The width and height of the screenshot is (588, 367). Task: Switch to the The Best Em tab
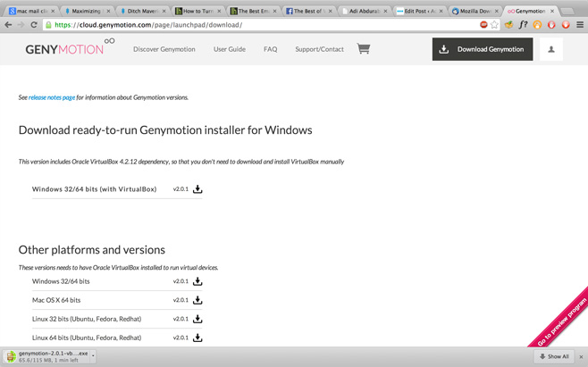click(255, 12)
